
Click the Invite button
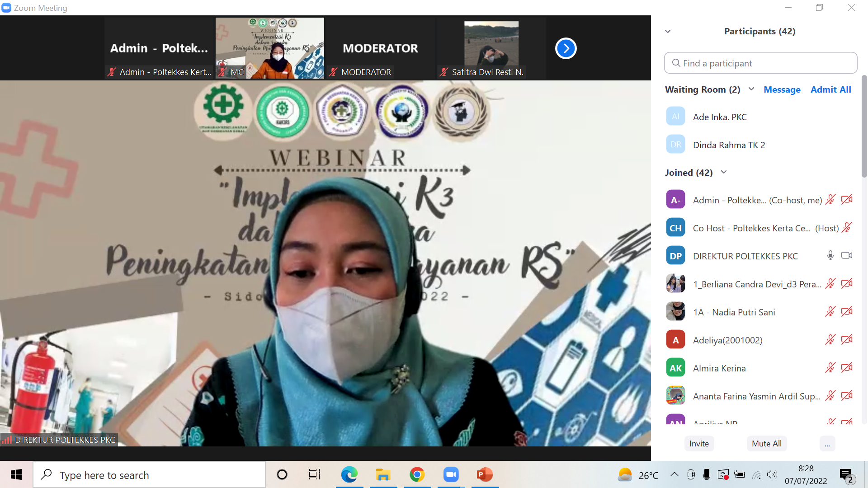[x=699, y=443]
